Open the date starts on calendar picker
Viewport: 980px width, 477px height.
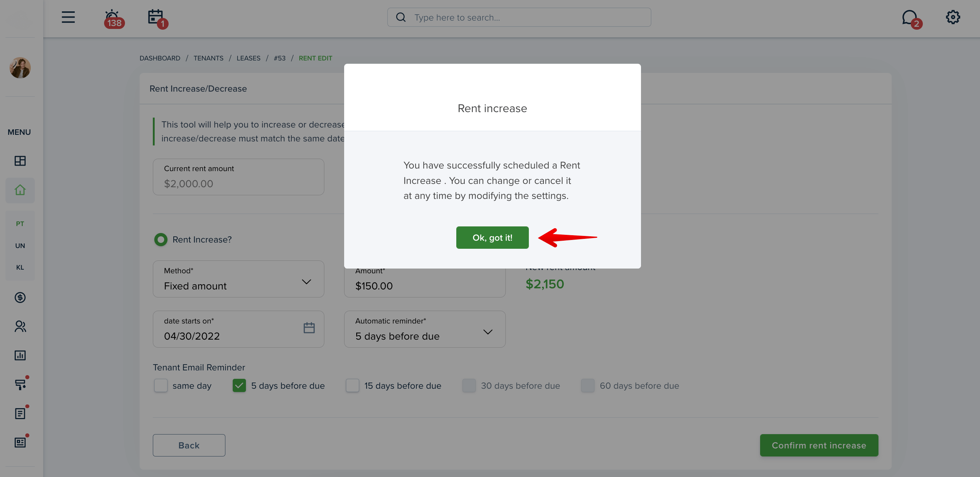click(309, 328)
